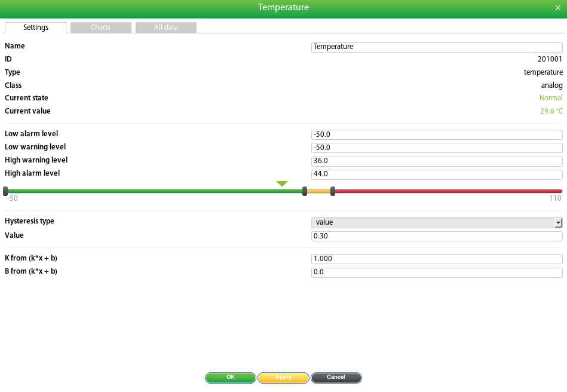Click the high alarm slider handle
Viewport: 567px width, 392px height.
point(333,191)
